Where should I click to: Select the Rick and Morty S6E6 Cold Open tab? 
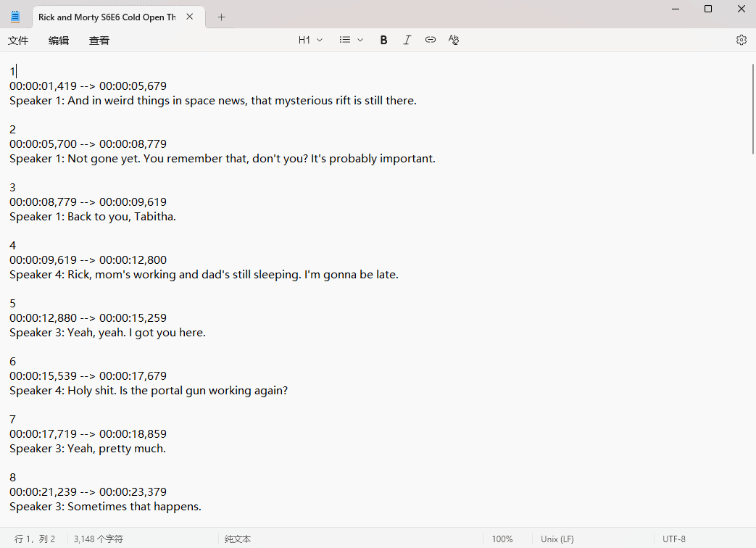[107, 17]
